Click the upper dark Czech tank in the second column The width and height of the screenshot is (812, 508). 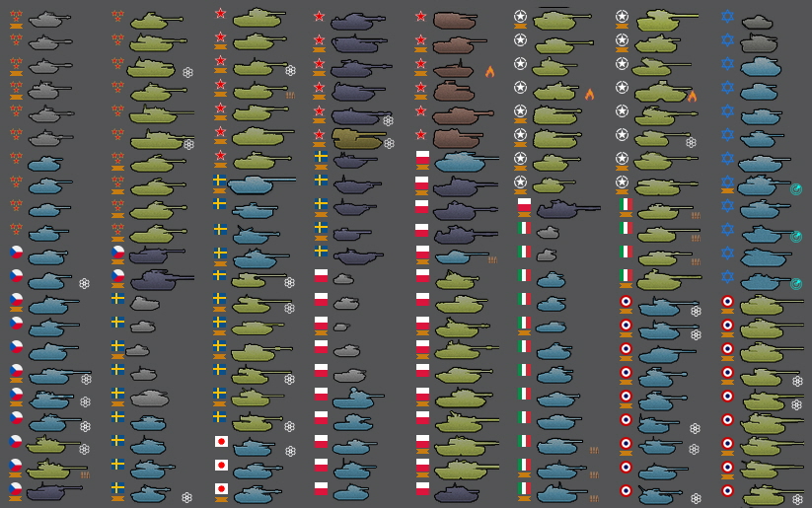pos(157,254)
